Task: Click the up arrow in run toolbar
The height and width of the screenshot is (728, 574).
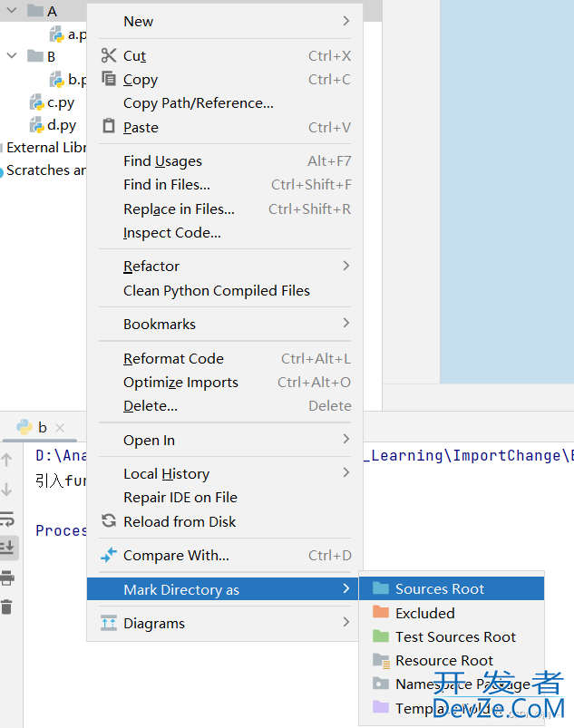Action: click(7, 461)
